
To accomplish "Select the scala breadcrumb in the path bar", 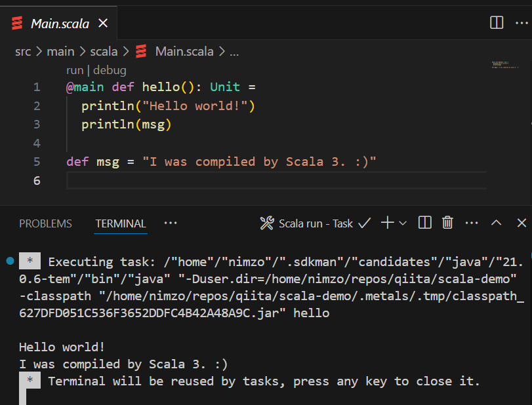I will [103, 51].
